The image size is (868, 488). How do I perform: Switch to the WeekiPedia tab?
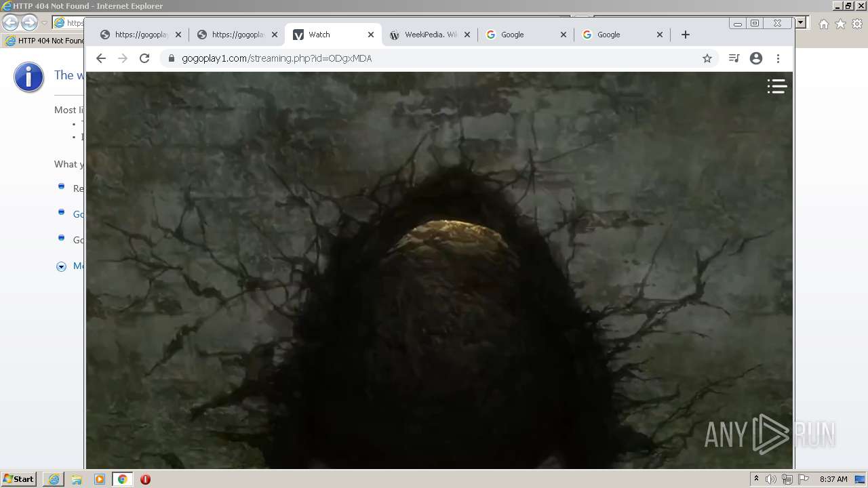pos(429,35)
